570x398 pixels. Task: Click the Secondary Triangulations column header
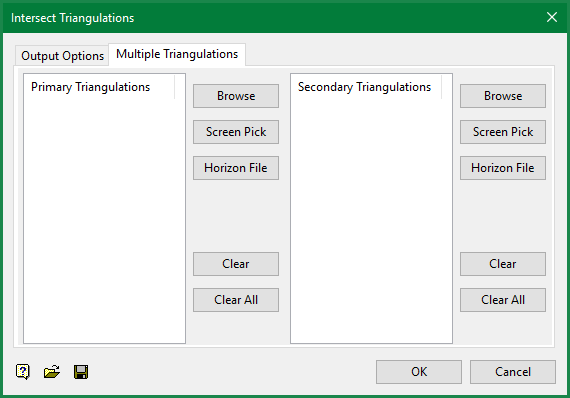pyautogui.click(x=366, y=87)
